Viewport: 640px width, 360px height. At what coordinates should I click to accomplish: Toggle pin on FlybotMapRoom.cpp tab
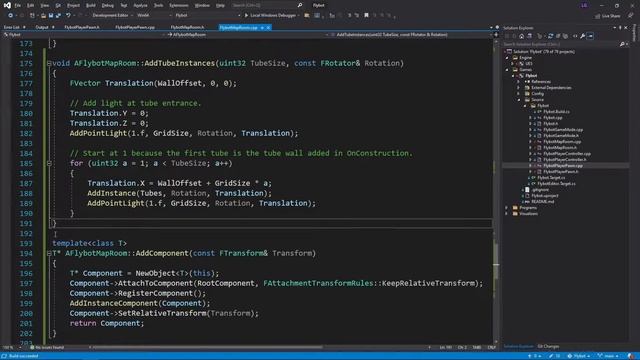262,27
